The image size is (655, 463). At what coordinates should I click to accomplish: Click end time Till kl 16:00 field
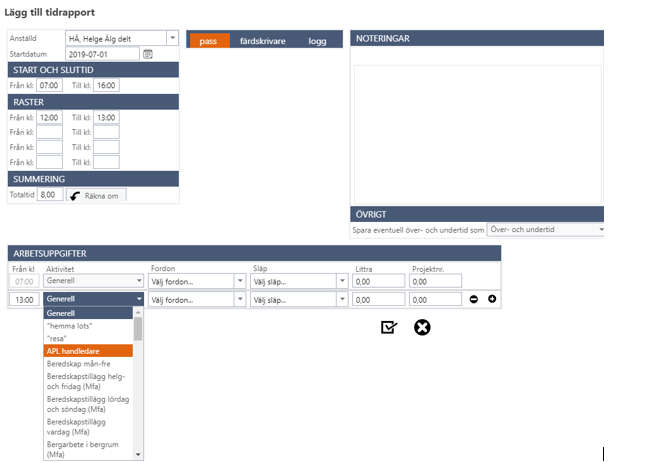click(106, 85)
